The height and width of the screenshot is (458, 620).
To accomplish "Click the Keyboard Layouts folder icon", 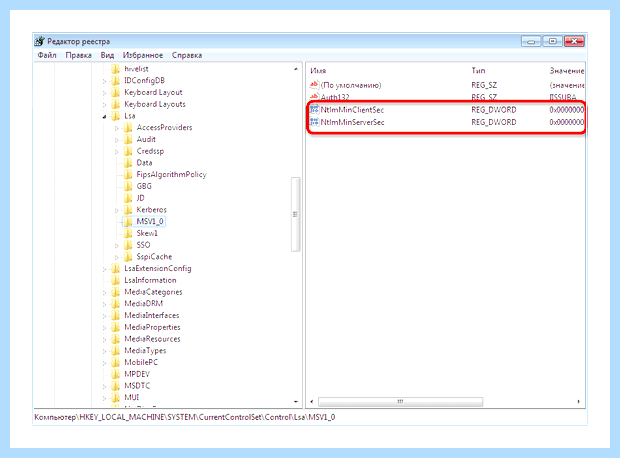I will 115,104.
